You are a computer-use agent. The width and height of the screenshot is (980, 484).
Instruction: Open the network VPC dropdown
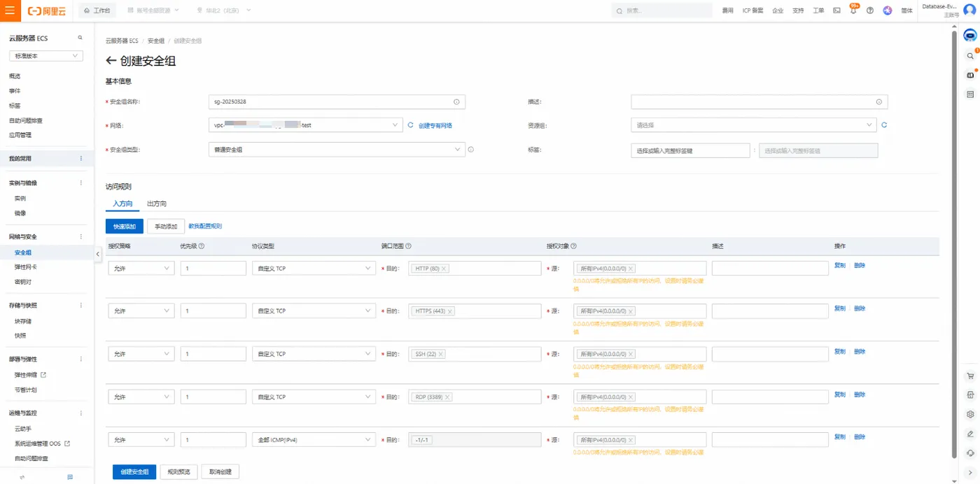click(305, 125)
